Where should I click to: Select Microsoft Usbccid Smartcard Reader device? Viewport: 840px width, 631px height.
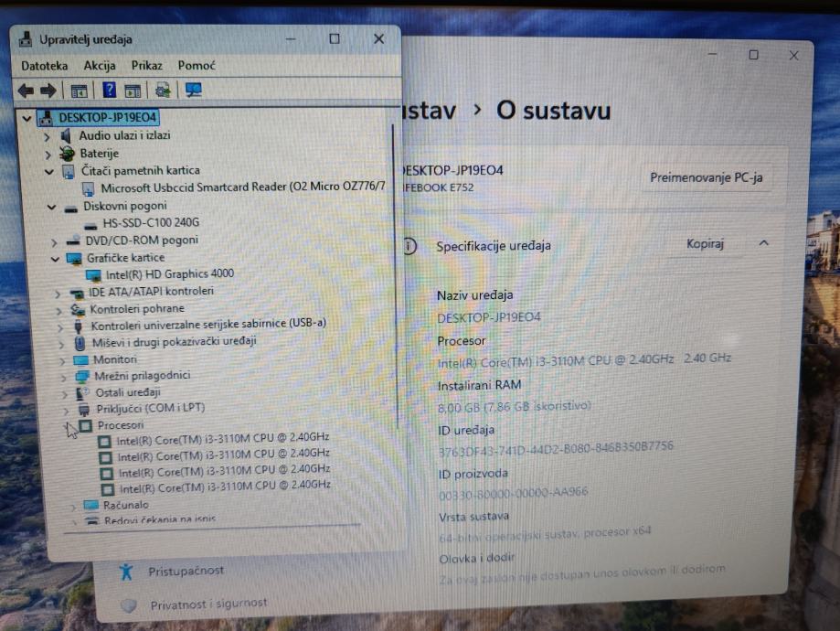(x=243, y=187)
